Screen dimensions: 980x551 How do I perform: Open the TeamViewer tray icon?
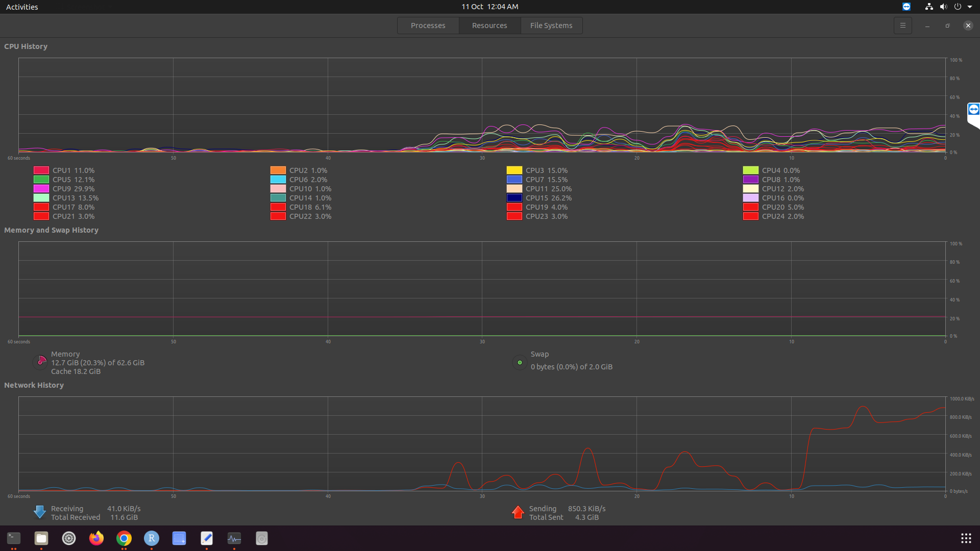point(906,7)
